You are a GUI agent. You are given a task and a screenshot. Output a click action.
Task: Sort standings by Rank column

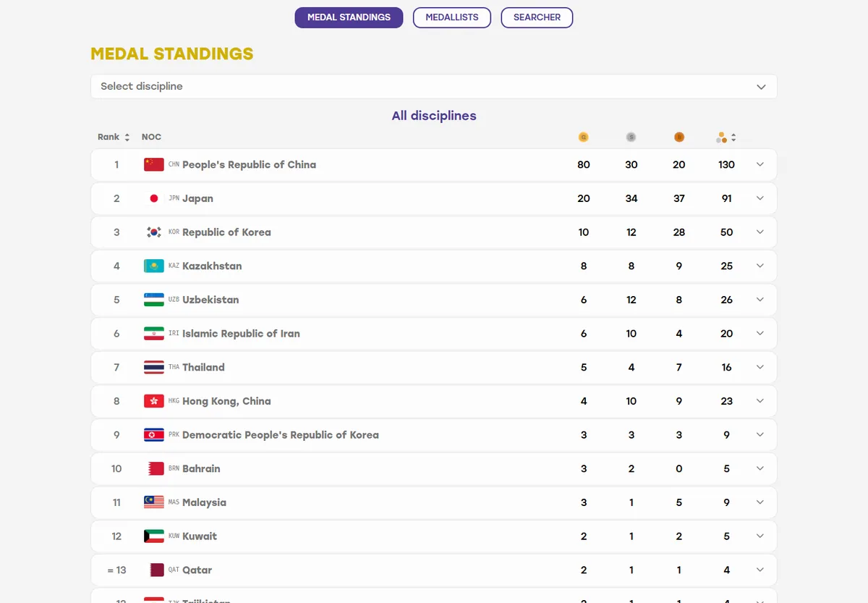(x=114, y=137)
